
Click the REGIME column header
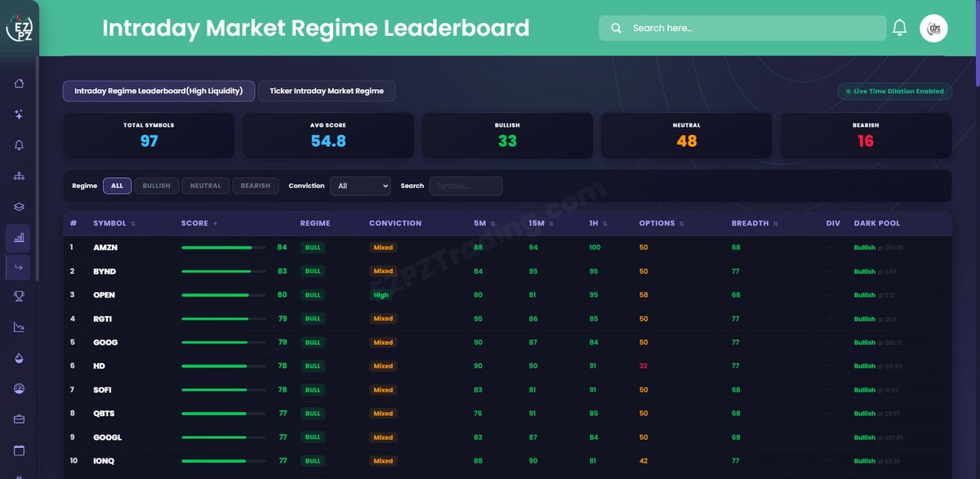click(x=315, y=223)
